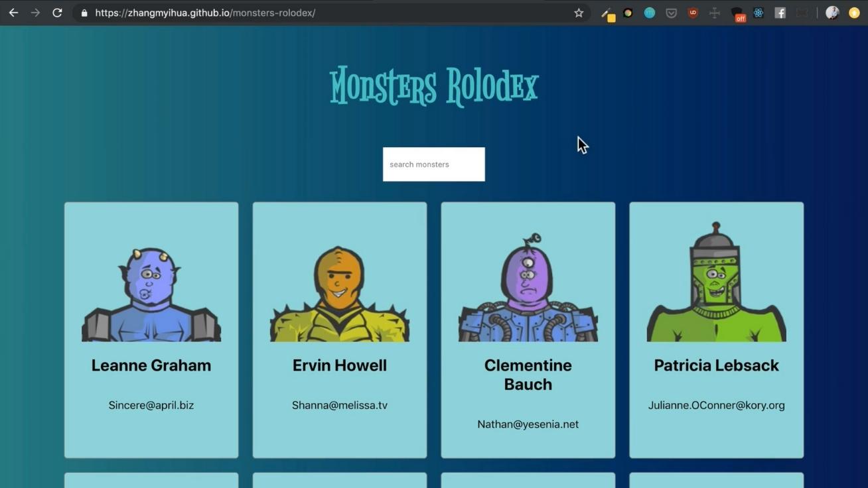Open the pencil and yellow note extension
Image resolution: width=868 pixels, height=488 pixels.
pos(607,13)
